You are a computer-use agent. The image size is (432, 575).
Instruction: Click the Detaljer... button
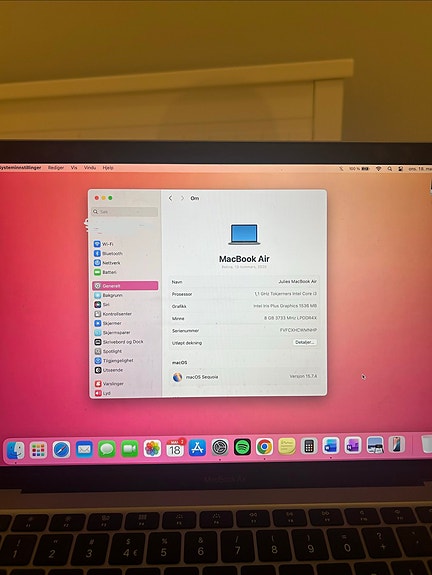305,342
